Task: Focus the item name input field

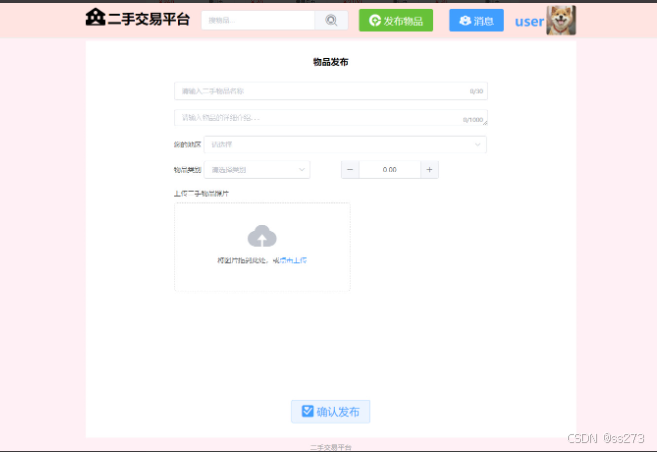Action: coord(331,91)
